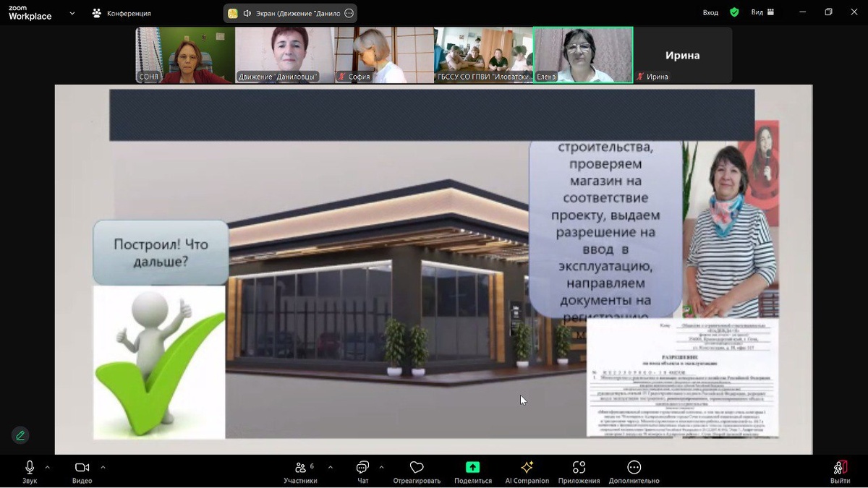This screenshot has width=868, height=488.
Task: Select the Елена active speaker tile
Action: pos(583,56)
